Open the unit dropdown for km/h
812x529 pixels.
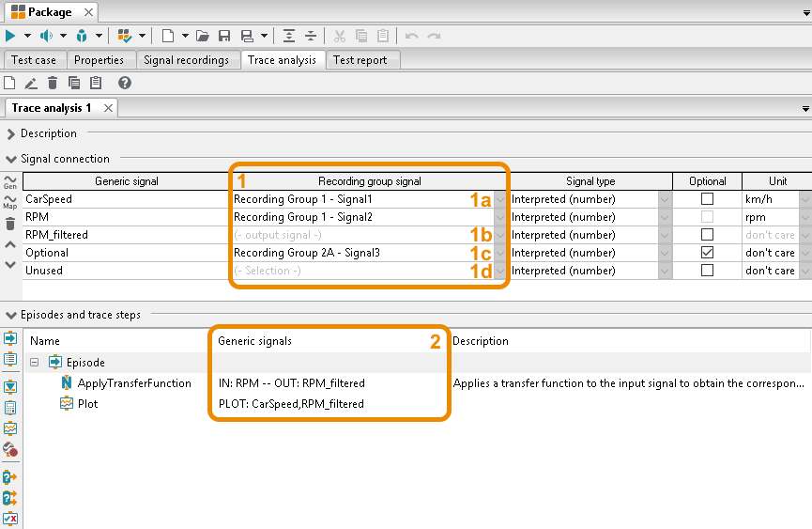point(805,199)
